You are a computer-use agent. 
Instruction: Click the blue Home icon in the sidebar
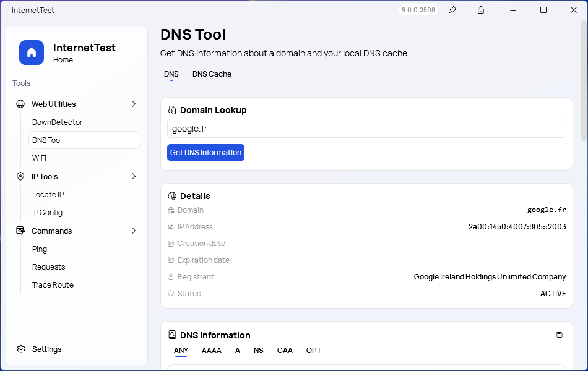[x=32, y=53]
